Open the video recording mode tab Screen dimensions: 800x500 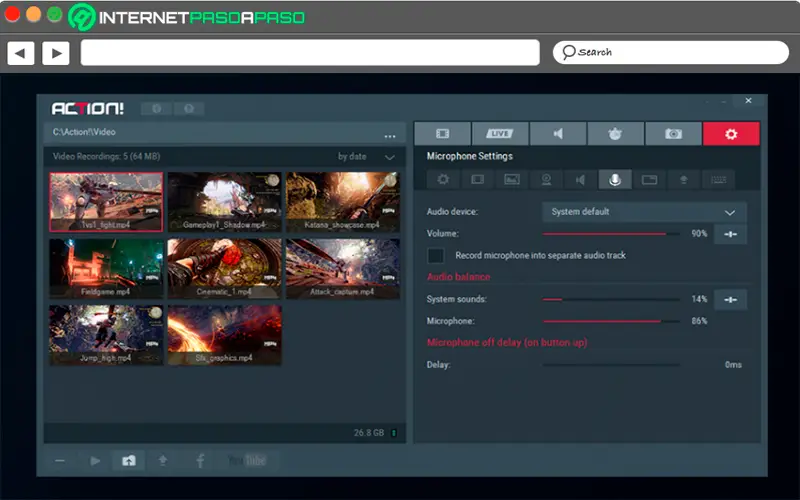[442, 134]
